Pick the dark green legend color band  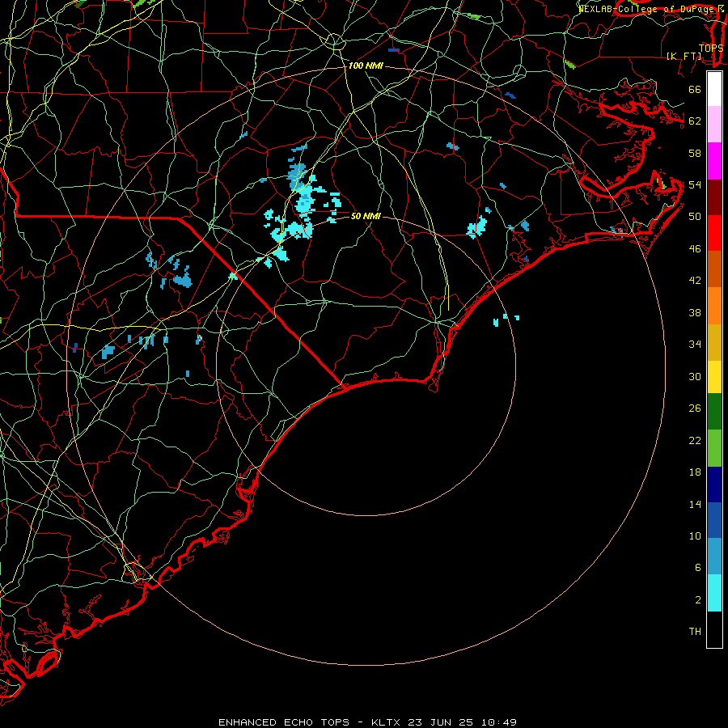tap(714, 412)
